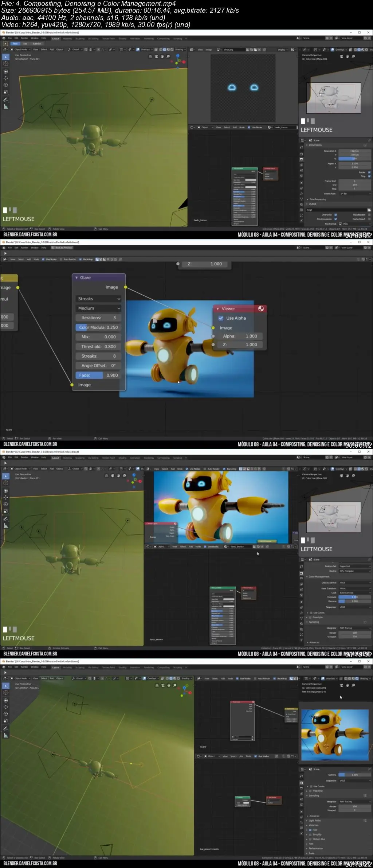Toggle Use Nodes in the Glare frame header
The height and width of the screenshot is (868, 373).
[x=43, y=260]
